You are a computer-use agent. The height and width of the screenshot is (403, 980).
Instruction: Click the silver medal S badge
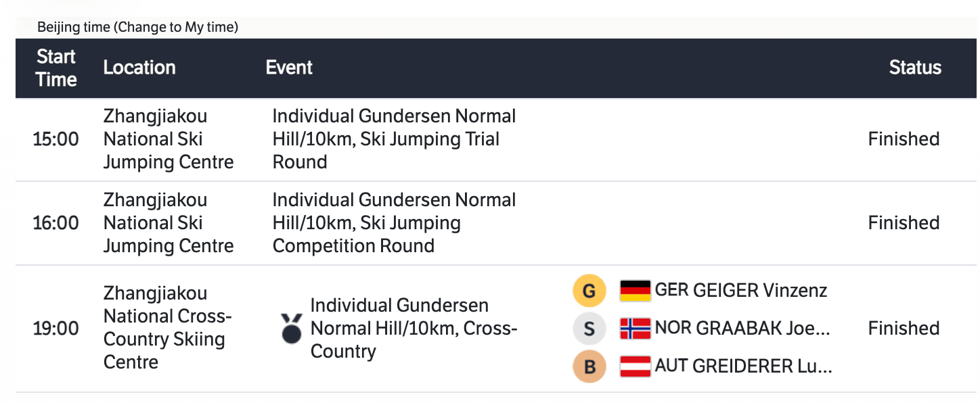(589, 329)
